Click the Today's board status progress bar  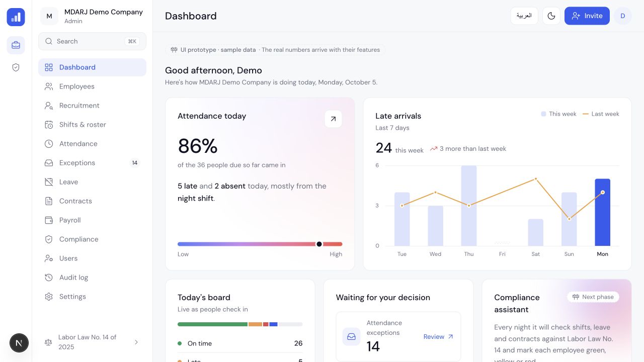240,324
